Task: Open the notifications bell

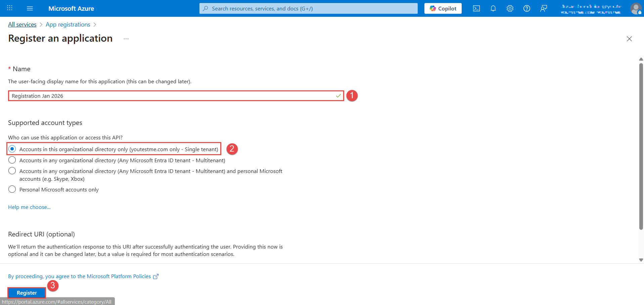Action: coord(493,8)
